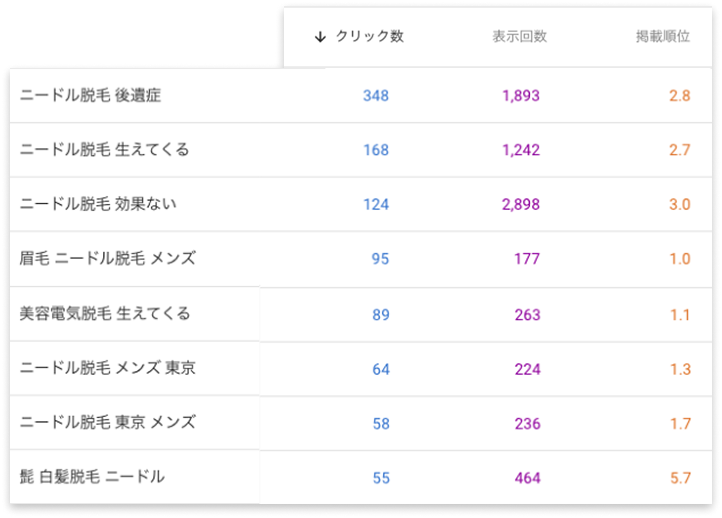
Task: Open query ニードル脱毛 メンズ 東京
Action: pyautogui.click(x=108, y=368)
